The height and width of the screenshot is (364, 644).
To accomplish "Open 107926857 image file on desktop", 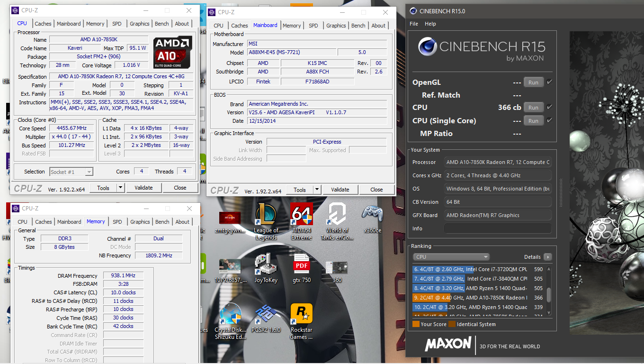I will [x=230, y=270].
